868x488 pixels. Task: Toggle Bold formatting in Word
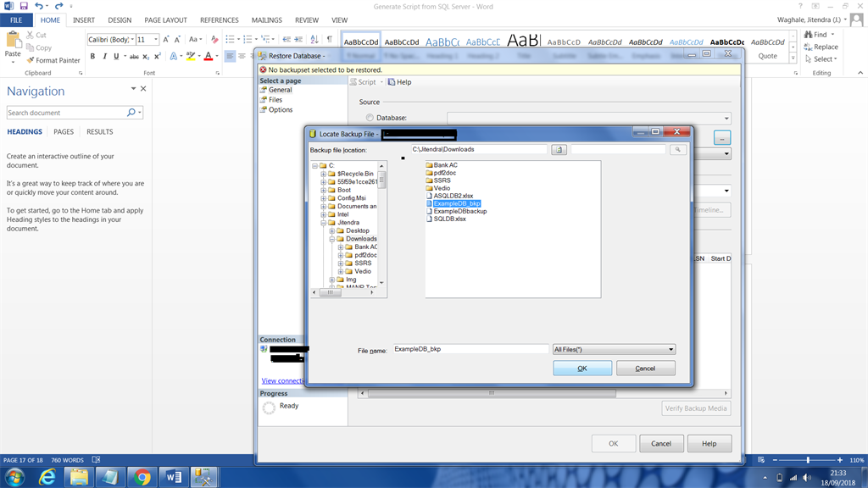point(92,56)
